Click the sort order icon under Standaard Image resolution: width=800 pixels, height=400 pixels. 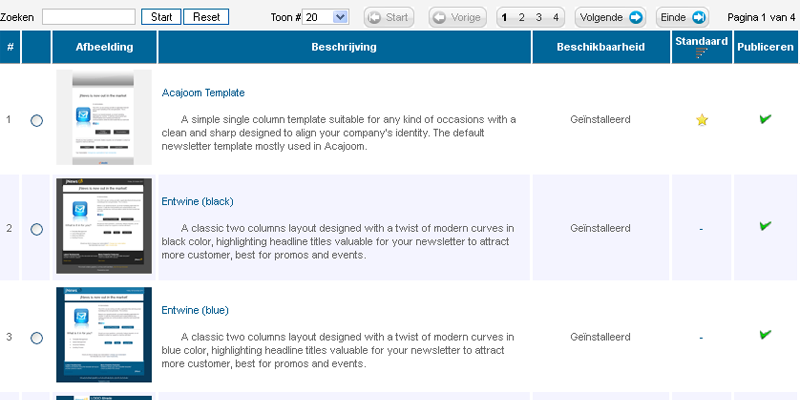pyautogui.click(x=702, y=53)
